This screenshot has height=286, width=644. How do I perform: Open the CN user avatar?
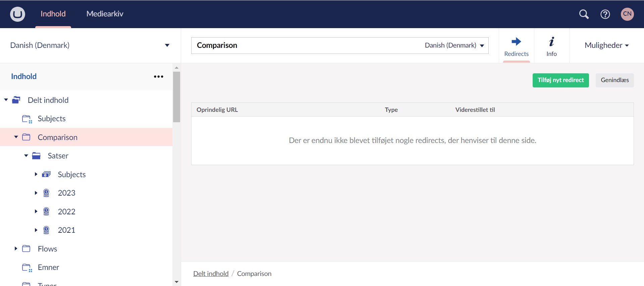click(x=627, y=14)
